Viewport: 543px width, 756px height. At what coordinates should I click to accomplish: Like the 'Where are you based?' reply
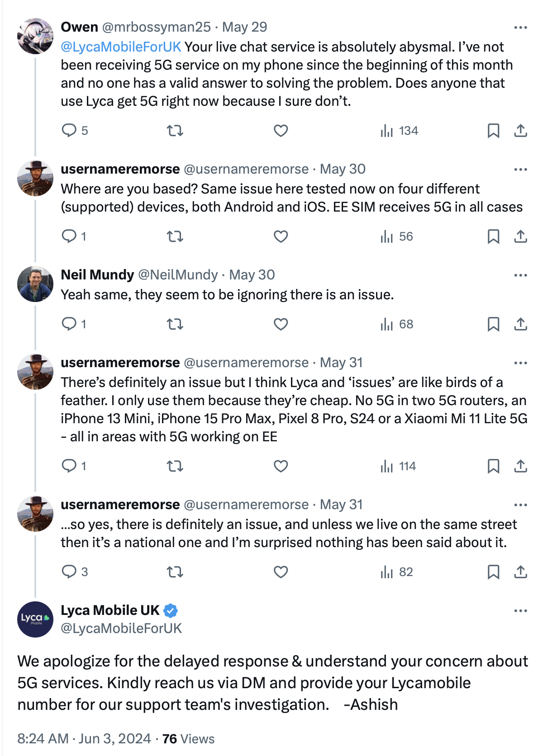point(281,236)
